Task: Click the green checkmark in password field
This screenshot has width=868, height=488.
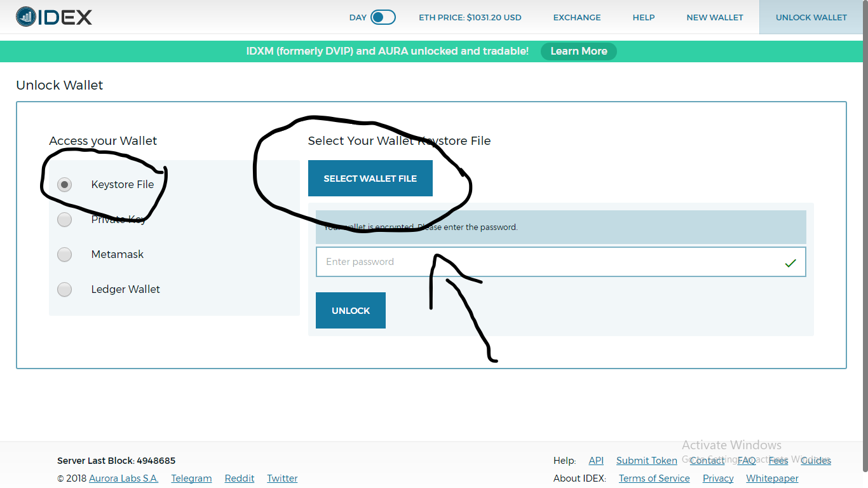Action: [x=790, y=262]
